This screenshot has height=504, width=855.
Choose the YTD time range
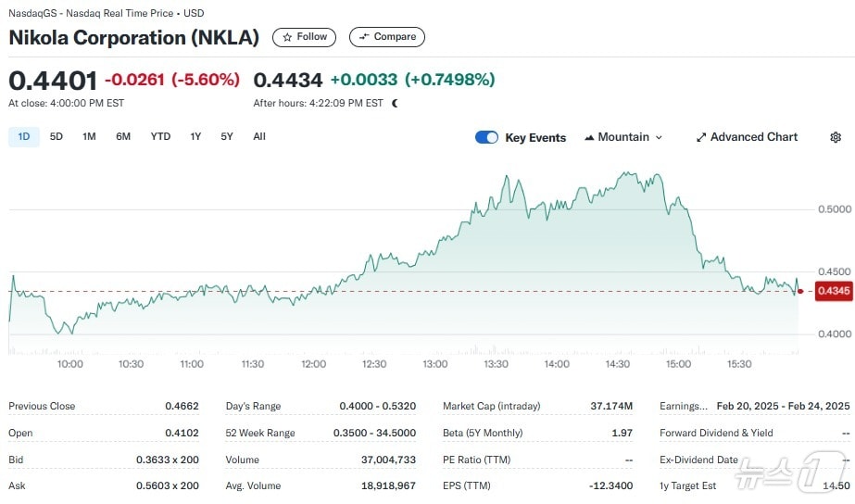tap(160, 137)
